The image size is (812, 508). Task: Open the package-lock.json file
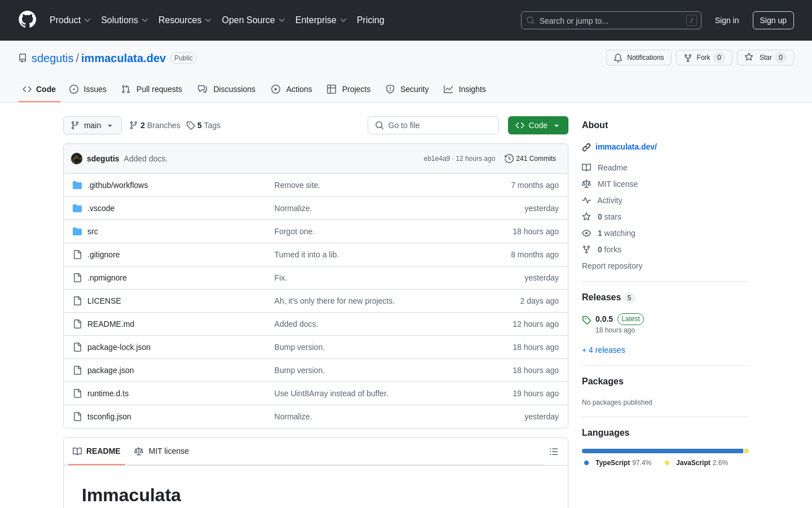click(x=119, y=347)
